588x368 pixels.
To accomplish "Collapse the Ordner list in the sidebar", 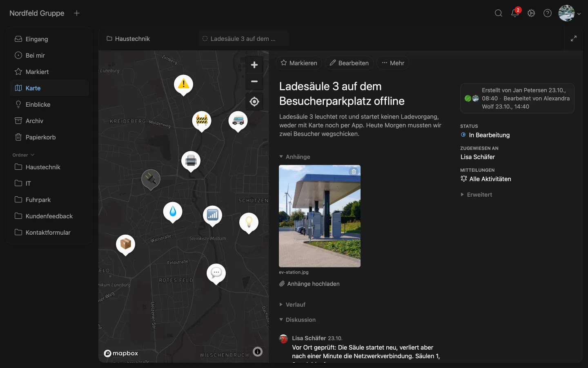I will pyautogui.click(x=23, y=155).
